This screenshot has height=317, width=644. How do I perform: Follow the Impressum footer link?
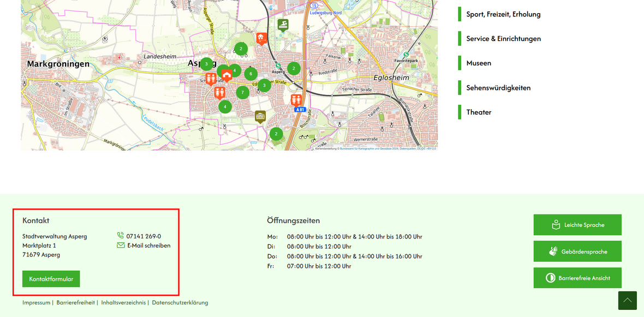36,302
